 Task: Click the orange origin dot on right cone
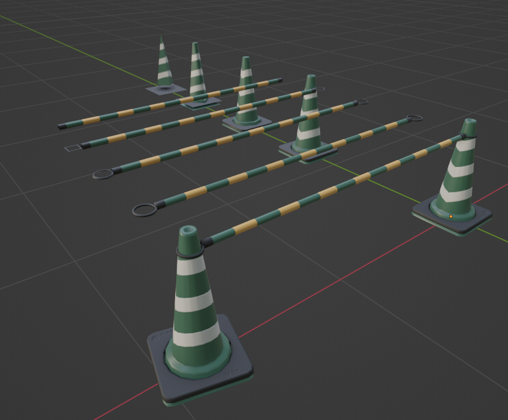point(451,216)
